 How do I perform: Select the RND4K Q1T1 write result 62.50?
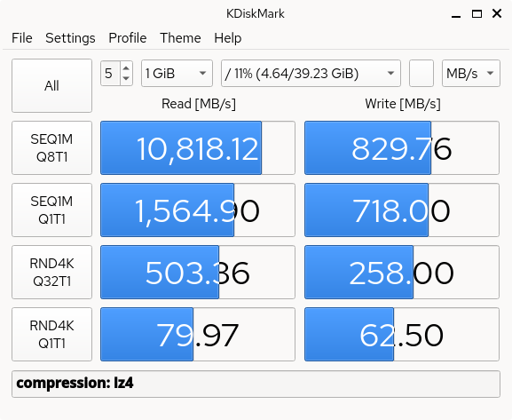pos(402,334)
